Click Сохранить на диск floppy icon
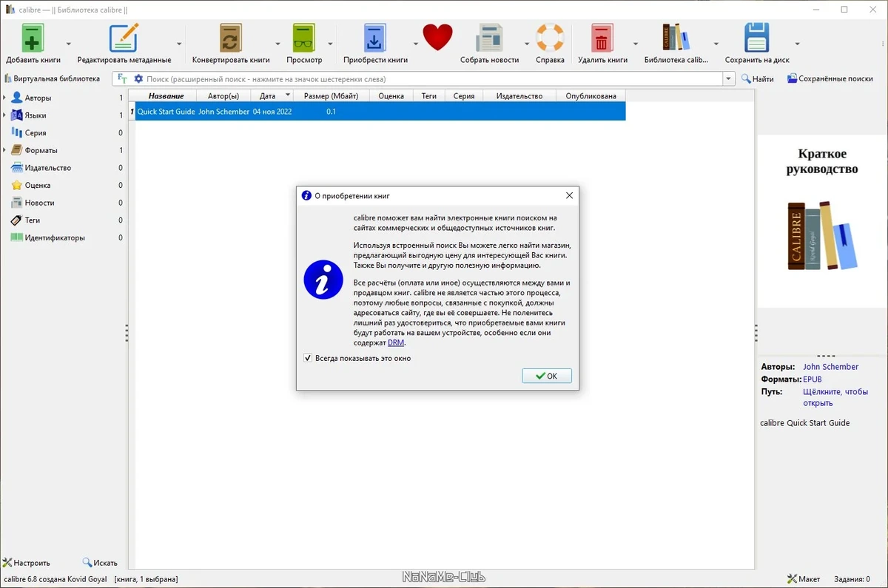Image resolution: width=888 pixels, height=588 pixels. coord(757,38)
